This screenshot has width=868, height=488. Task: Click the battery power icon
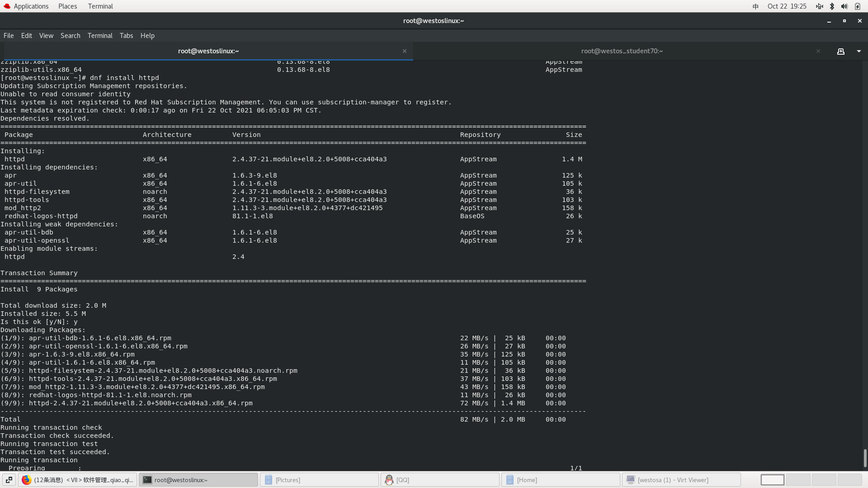(858, 6)
